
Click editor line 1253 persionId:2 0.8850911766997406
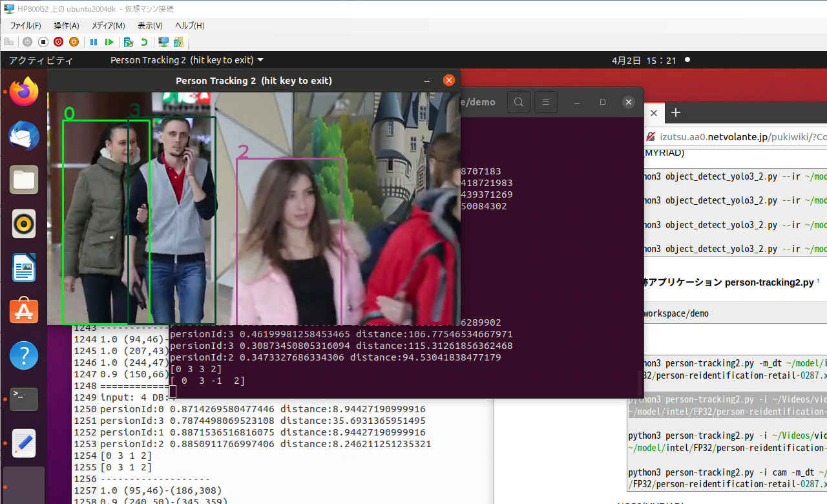tap(266, 444)
